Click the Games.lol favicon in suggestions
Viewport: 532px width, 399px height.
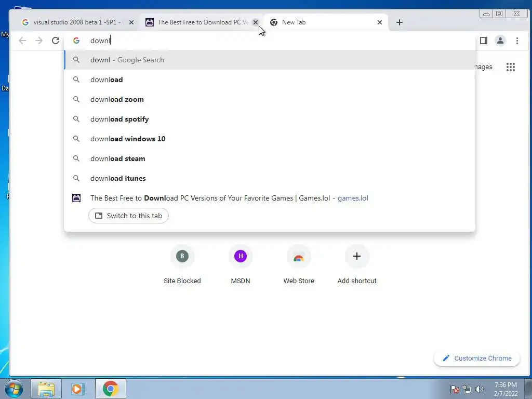[76, 198]
